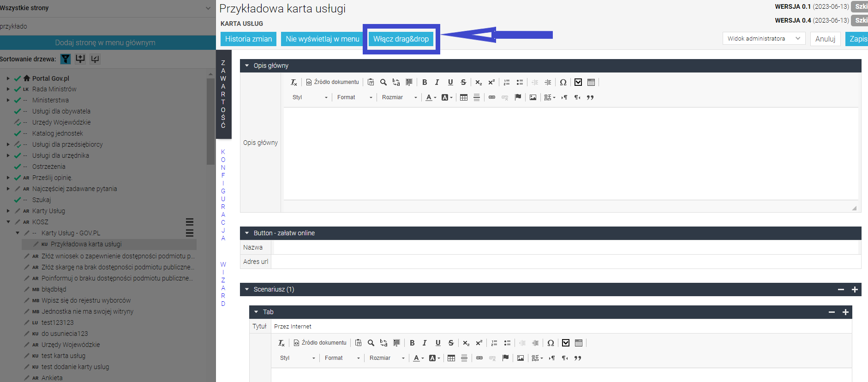Click Włącz drag&drop button

click(x=401, y=39)
